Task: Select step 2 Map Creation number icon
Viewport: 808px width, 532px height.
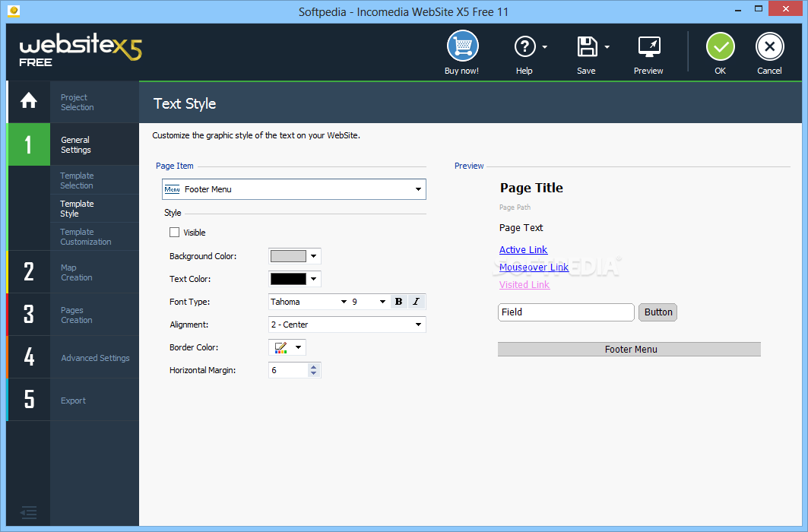Action: [x=28, y=272]
